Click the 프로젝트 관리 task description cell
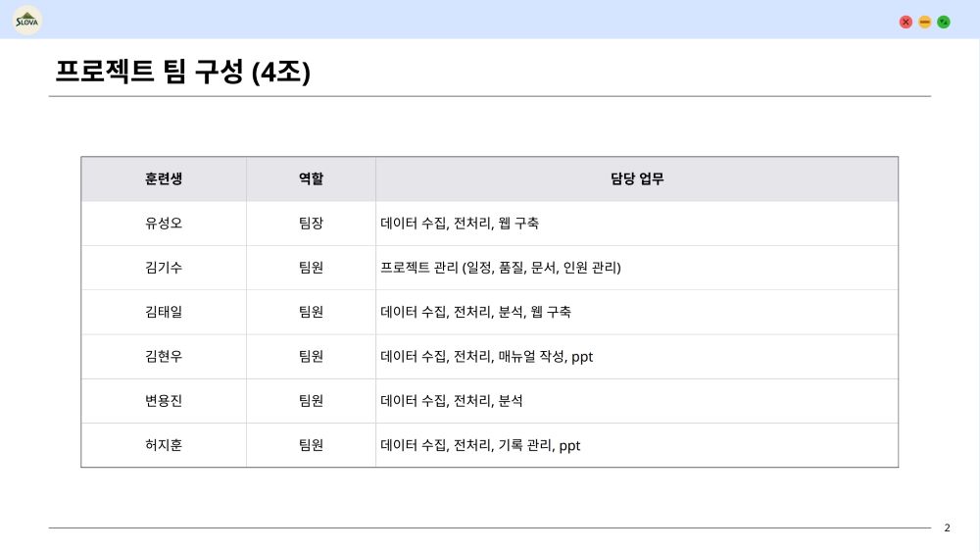Viewport: 980px width, 552px height. point(637,268)
